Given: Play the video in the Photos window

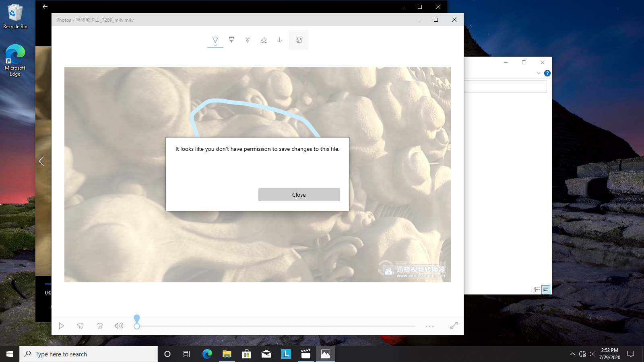Looking at the screenshot, I should (x=61, y=326).
